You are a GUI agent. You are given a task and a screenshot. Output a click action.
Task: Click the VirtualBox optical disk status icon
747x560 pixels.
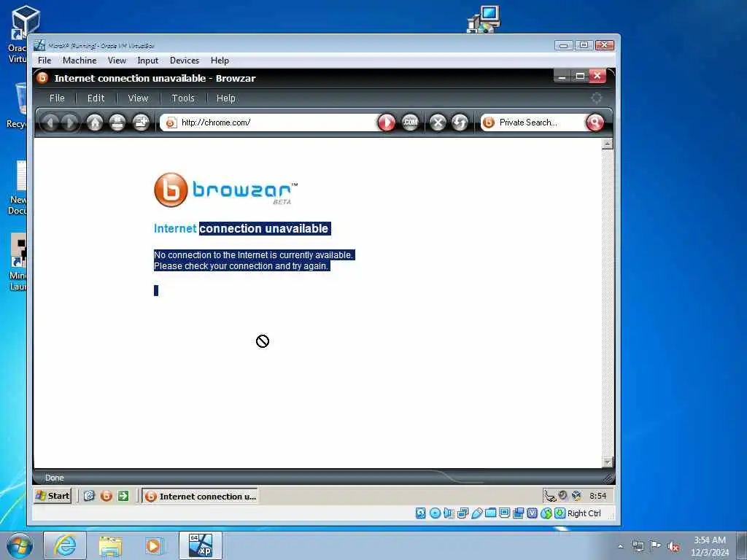point(435,513)
